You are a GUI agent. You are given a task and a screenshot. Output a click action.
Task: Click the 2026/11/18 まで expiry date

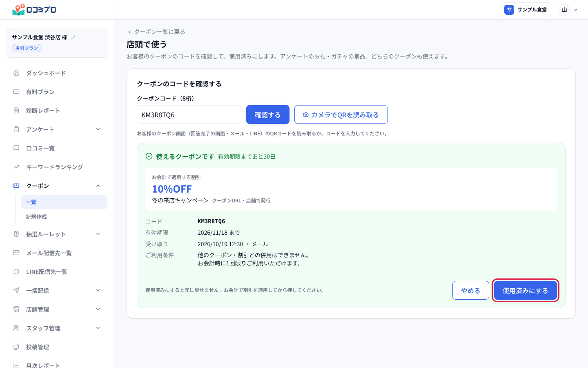[x=219, y=233]
